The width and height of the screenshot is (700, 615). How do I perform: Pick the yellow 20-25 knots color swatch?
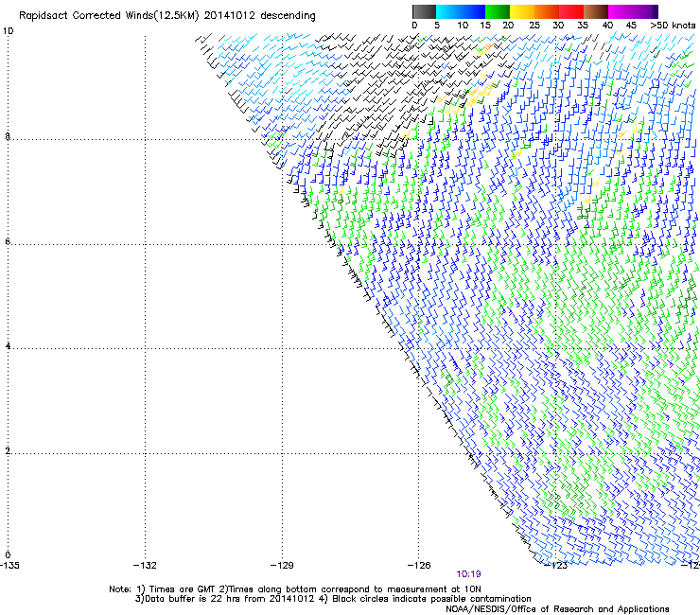coord(522,11)
